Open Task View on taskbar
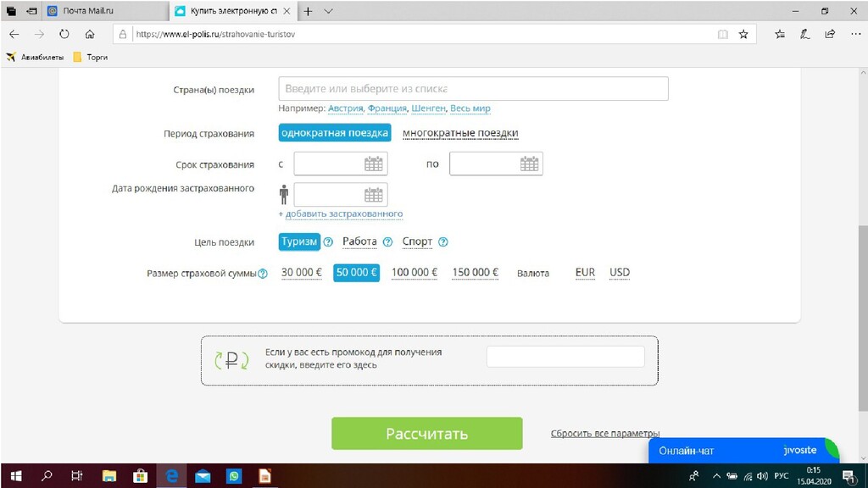Image resolution: width=868 pixels, height=488 pixels. coord(77,476)
